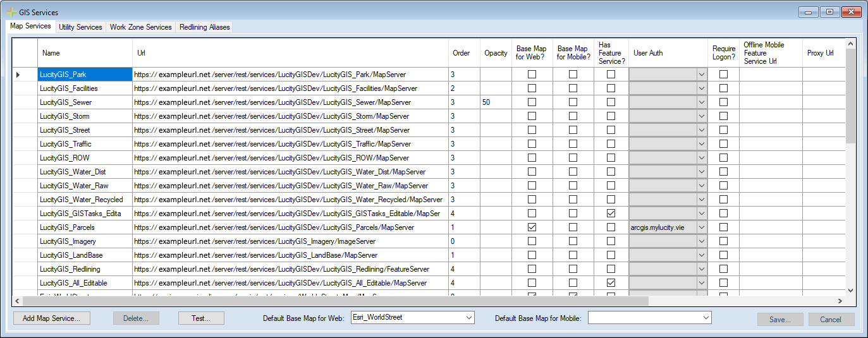Click the horizontal scrollbar left arrow
The image size is (868, 338).
point(18,301)
